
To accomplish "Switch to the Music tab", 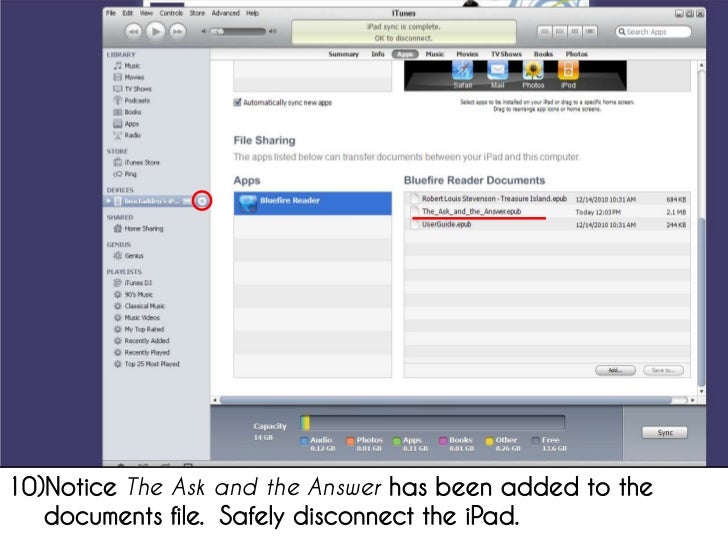I will click(435, 54).
